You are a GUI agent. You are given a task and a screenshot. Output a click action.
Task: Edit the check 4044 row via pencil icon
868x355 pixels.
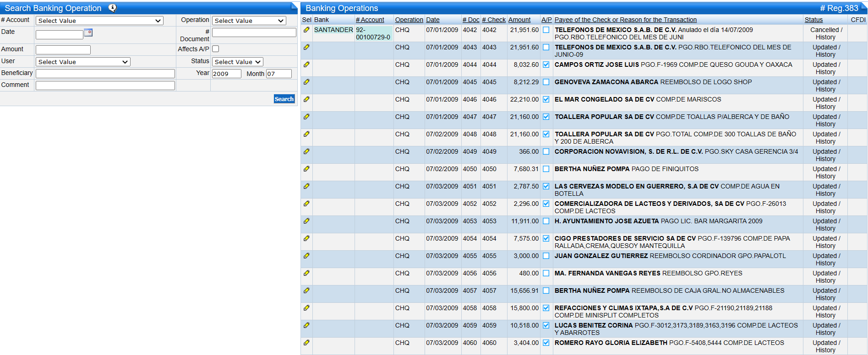pos(306,65)
